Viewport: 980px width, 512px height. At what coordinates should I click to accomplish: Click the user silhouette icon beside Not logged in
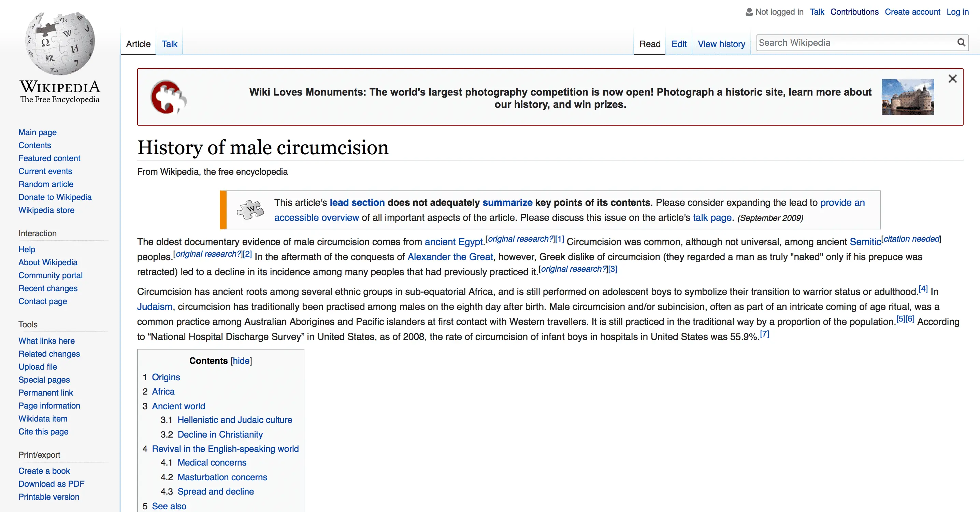pyautogui.click(x=749, y=12)
